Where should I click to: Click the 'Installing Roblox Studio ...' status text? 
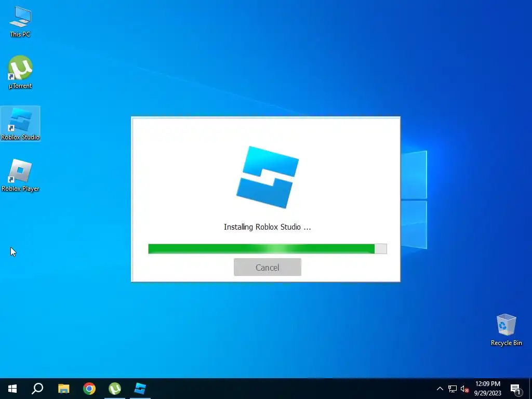point(268,227)
